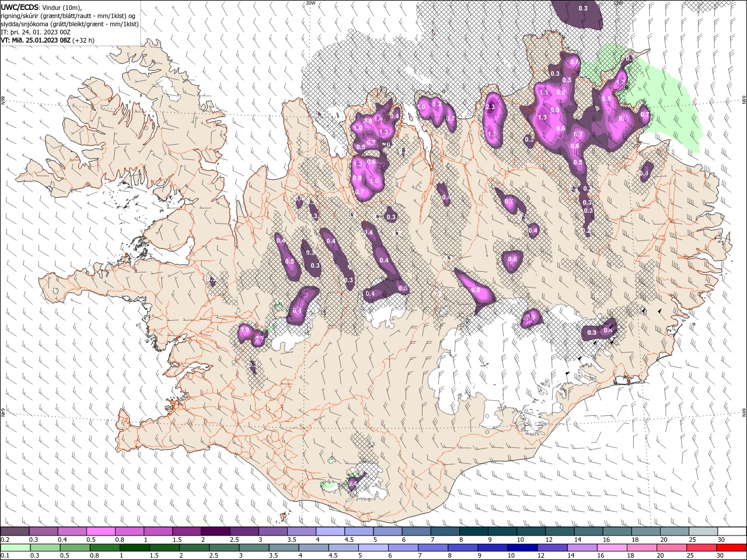The width and height of the screenshot is (747, 560).
Task: Click the '1.1' value in the northeast pink area
Action: [x=544, y=92]
